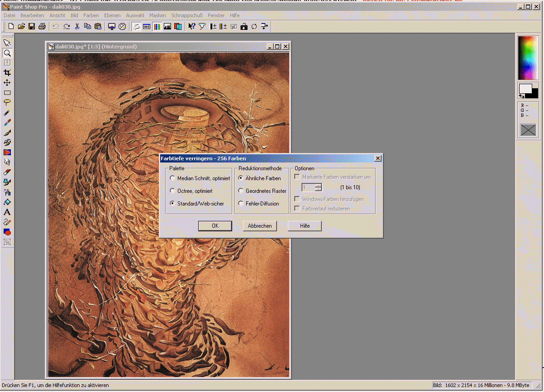Select the Mover tool with four arrows
544x392 pixels.
pos(7,83)
